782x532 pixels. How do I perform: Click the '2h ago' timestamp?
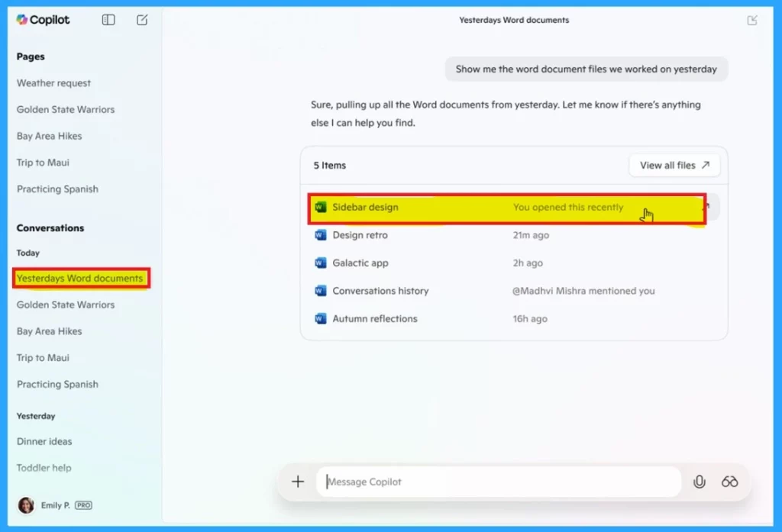[x=528, y=263]
